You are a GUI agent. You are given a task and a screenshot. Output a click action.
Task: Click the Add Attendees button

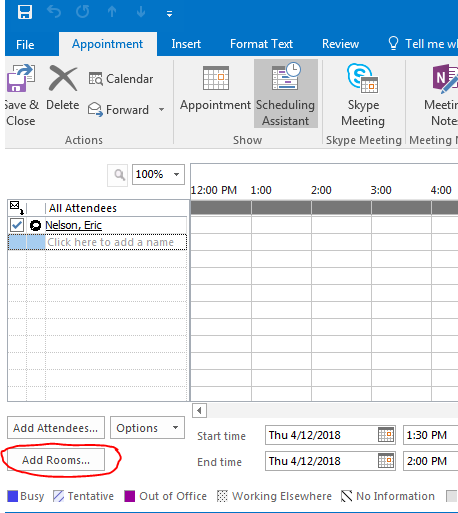(x=56, y=428)
